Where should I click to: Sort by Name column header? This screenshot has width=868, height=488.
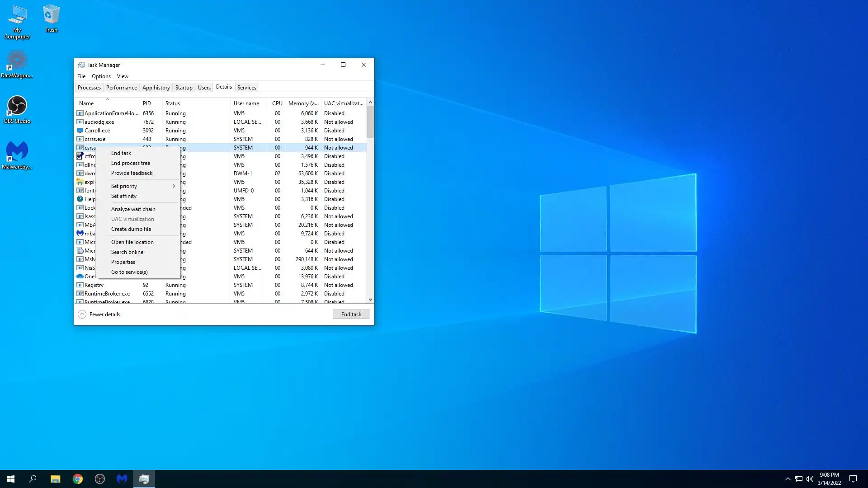point(86,103)
